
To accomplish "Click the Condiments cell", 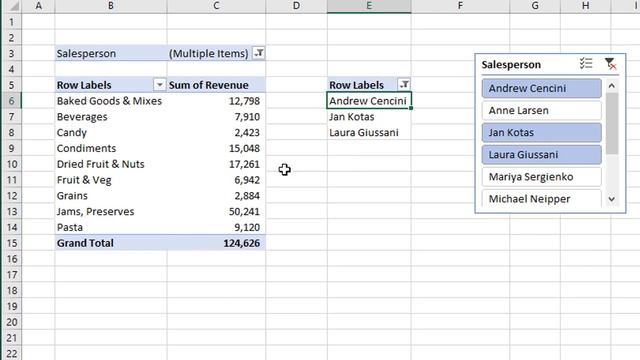I will point(111,148).
